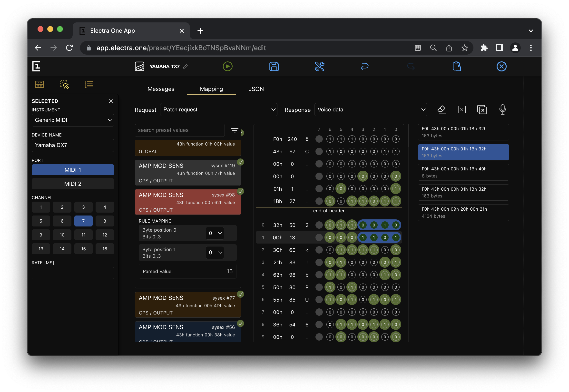The height and width of the screenshot is (392, 569).
Task: Click the green play preset icon
Action: (227, 66)
